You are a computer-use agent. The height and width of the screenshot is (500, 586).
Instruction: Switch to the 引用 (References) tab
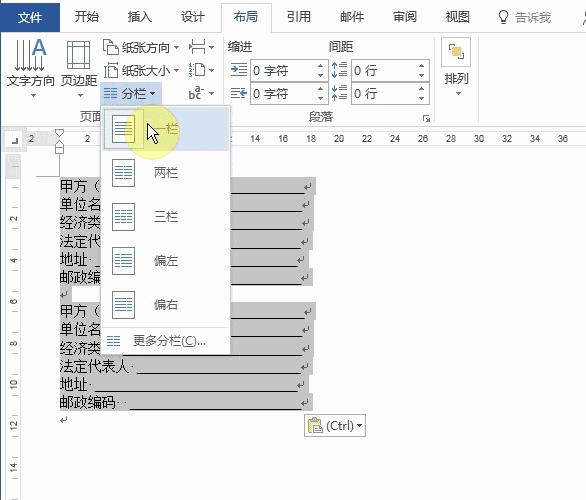(x=299, y=17)
